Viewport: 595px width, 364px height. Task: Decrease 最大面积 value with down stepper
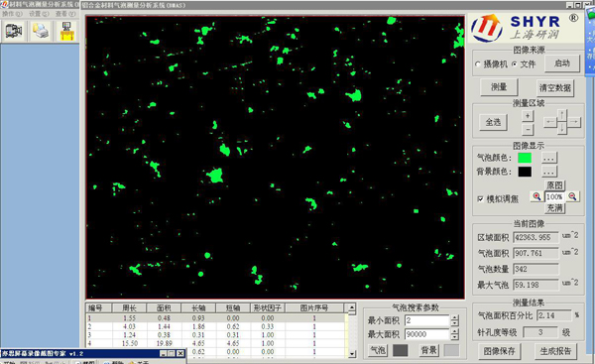[454, 337]
